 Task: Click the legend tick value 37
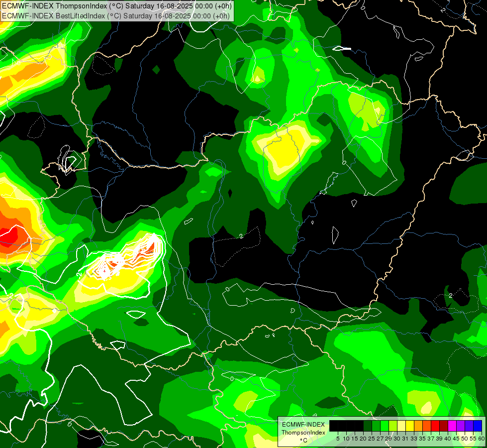431,439
